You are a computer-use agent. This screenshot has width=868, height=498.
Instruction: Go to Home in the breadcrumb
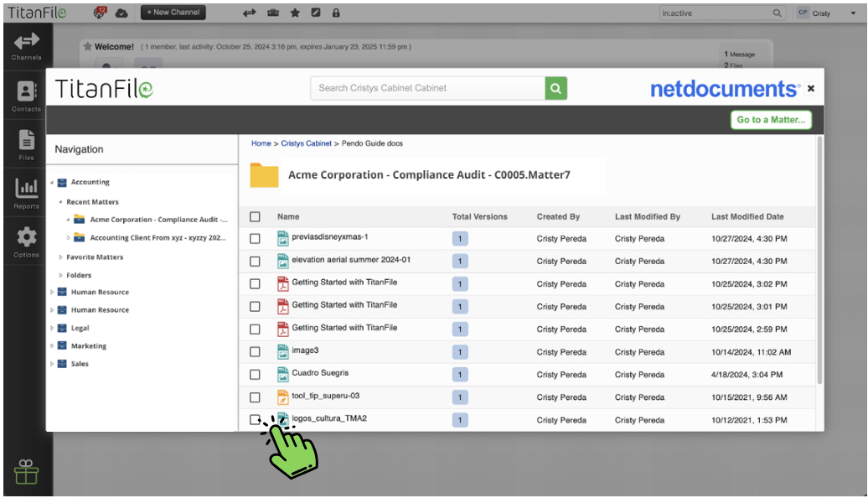click(x=261, y=143)
